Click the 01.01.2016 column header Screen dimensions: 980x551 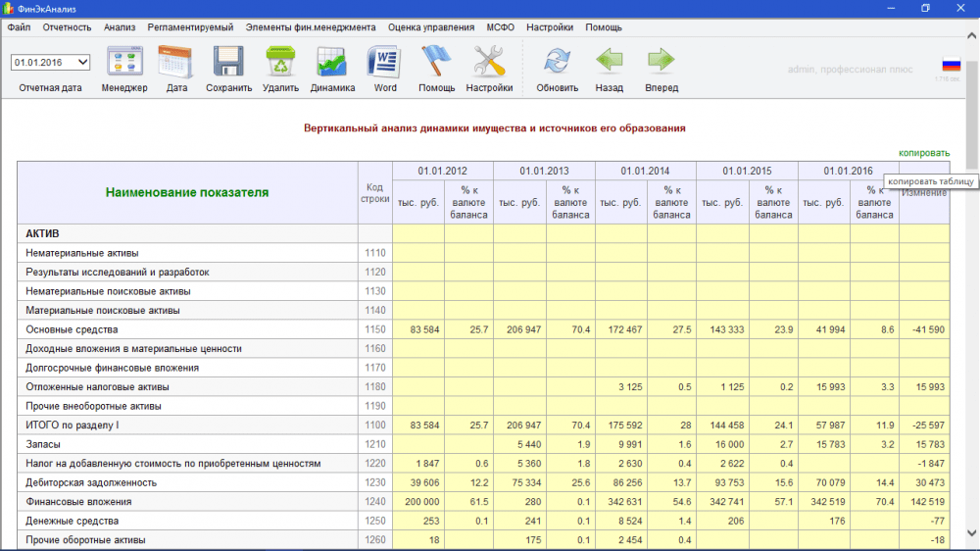848,171
